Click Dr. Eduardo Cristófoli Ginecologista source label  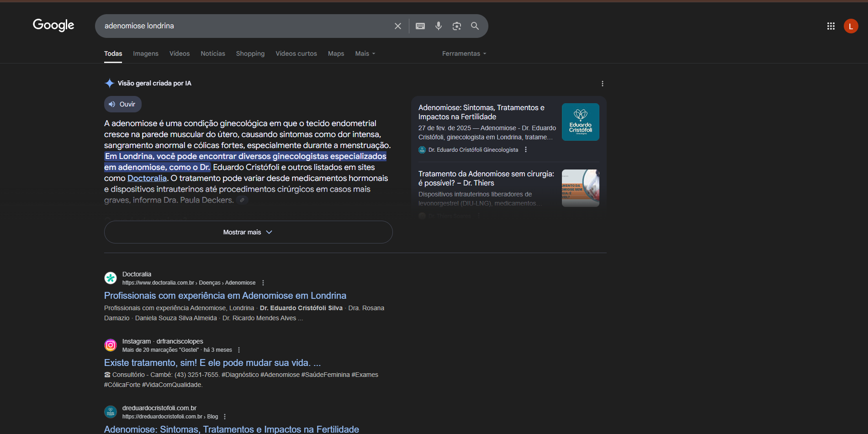pyautogui.click(x=473, y=150)
